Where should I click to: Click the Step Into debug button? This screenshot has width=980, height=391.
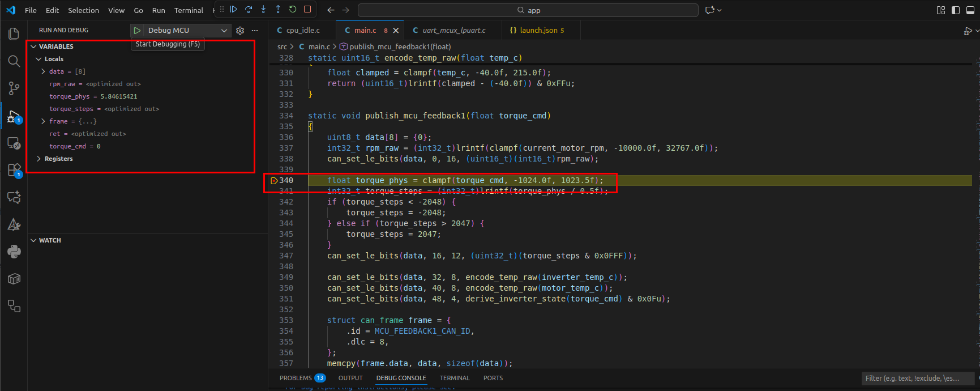263,10
